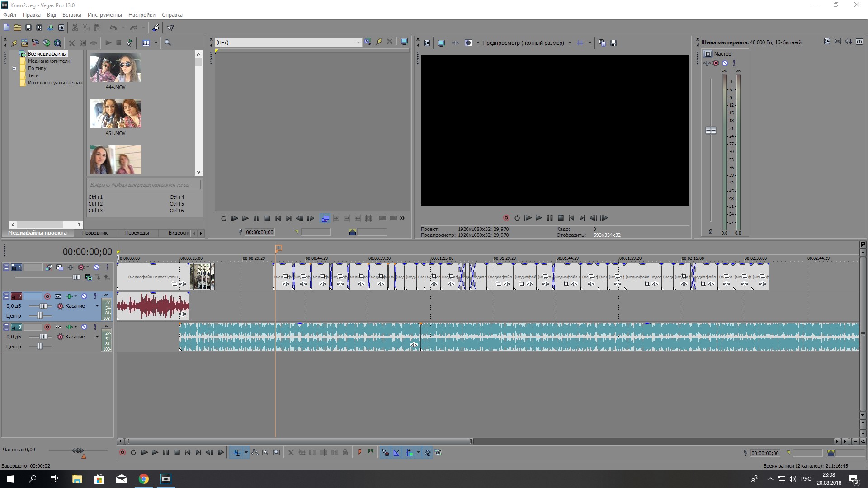
Task: Open the (Нет) trimmer media dropdown
Action: pyautogui.click(x=358, y=42)
